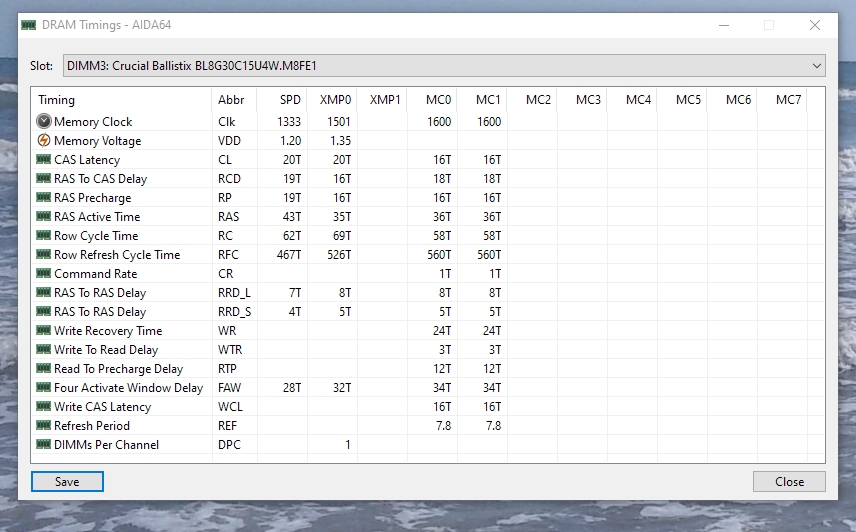Click the Read To Precharge Delay chip icon
The height and width of the screenshot is (532, 856).
[x=44, y=368]
